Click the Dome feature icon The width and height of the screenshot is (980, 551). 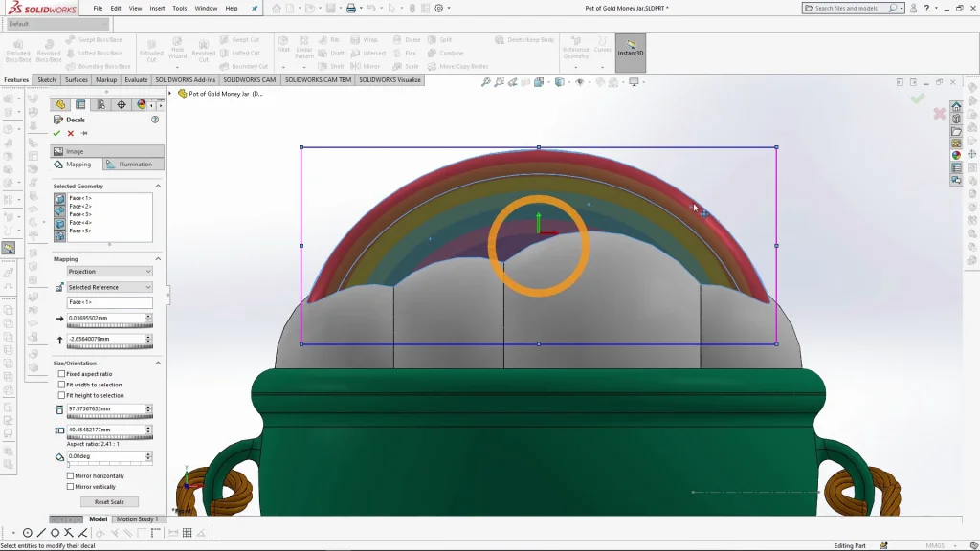point(397,40)
